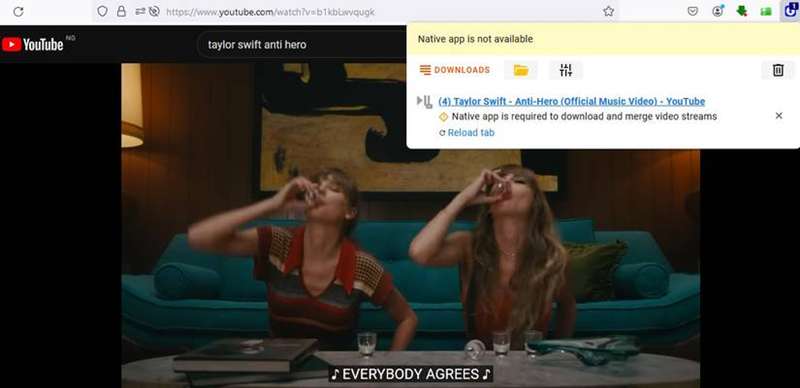Click the stream type icon beside Anti-Hero entry
800x388 pixels.
424,102
